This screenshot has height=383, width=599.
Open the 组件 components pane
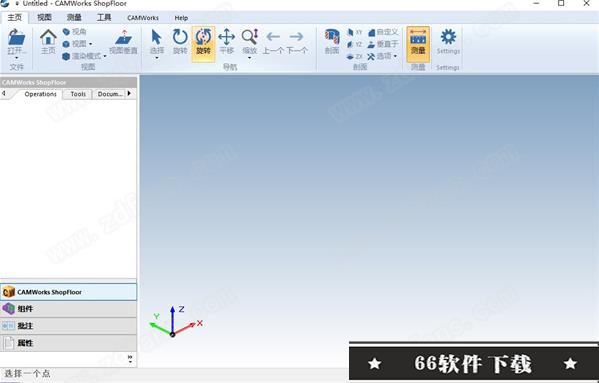click(68, 309)
